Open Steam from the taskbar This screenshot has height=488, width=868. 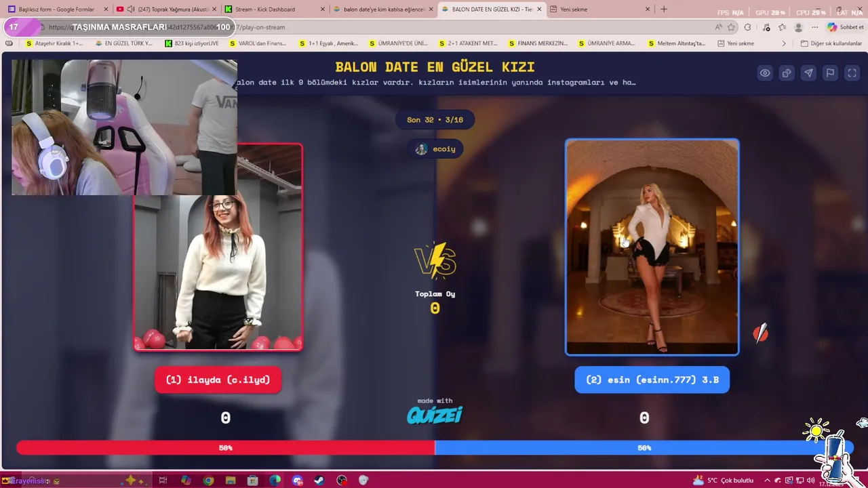coord(319,481)
